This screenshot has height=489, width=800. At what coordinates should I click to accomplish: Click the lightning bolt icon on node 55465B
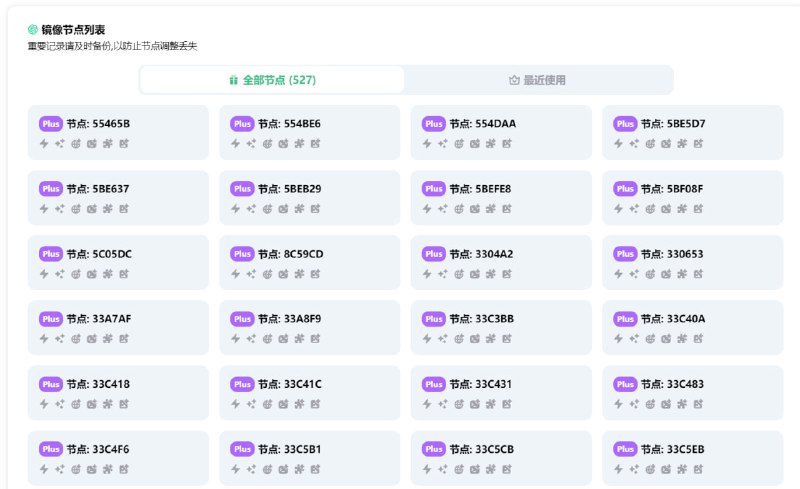pos(43,143)
